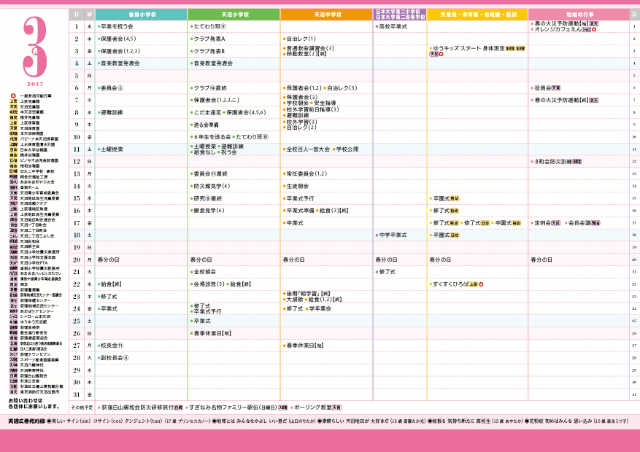The height and width of the screenshot is (452, 640).
Task: Select the green school column header
Action: 234,14
